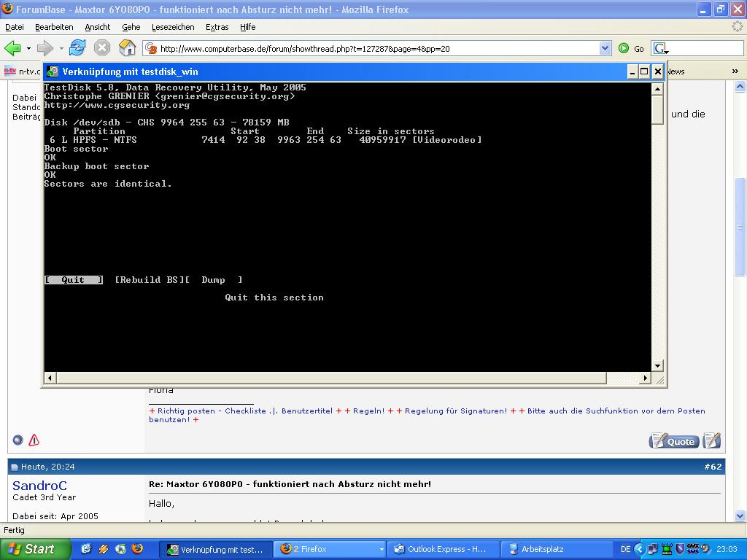
Task: Click the grey Forward arrow button
Action: [45, 48]
